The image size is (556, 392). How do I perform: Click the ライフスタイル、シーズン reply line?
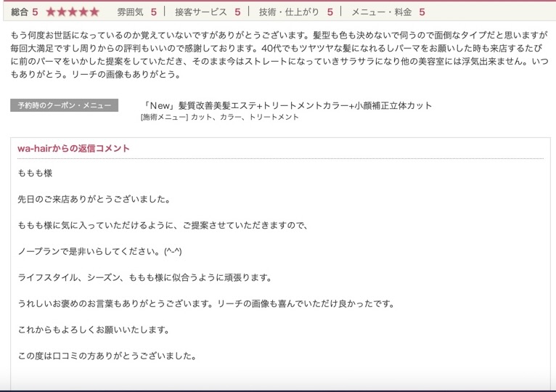(144, 278)
